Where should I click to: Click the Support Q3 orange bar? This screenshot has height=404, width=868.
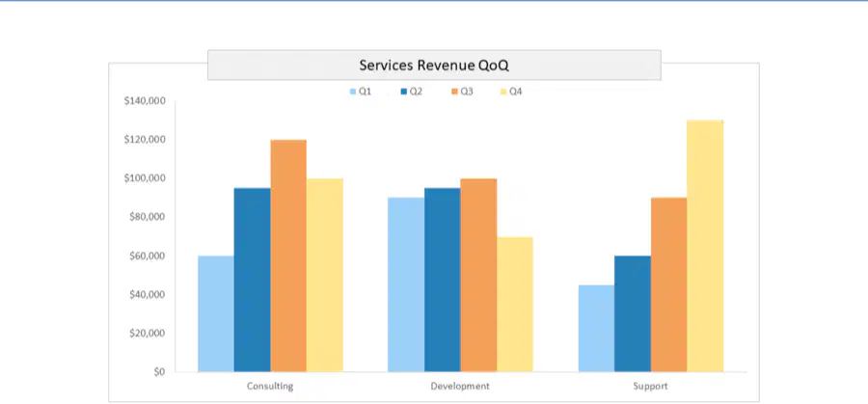(668, 284)
